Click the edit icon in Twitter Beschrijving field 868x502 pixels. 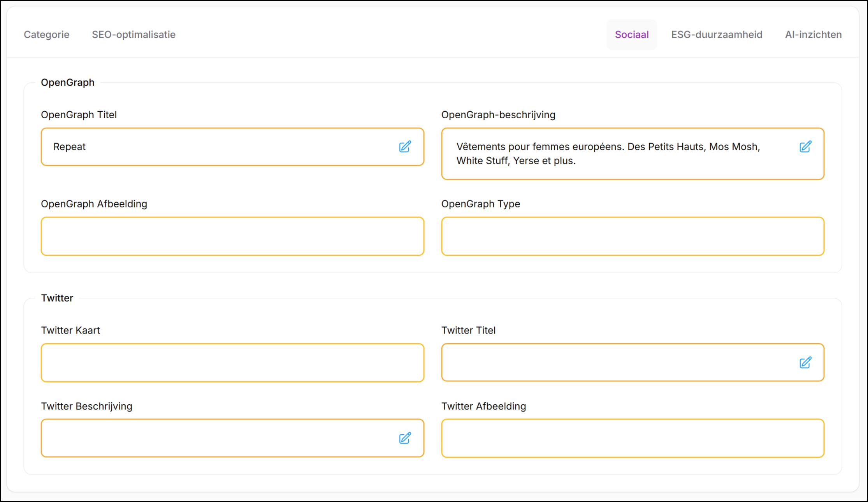pos(405,438)
